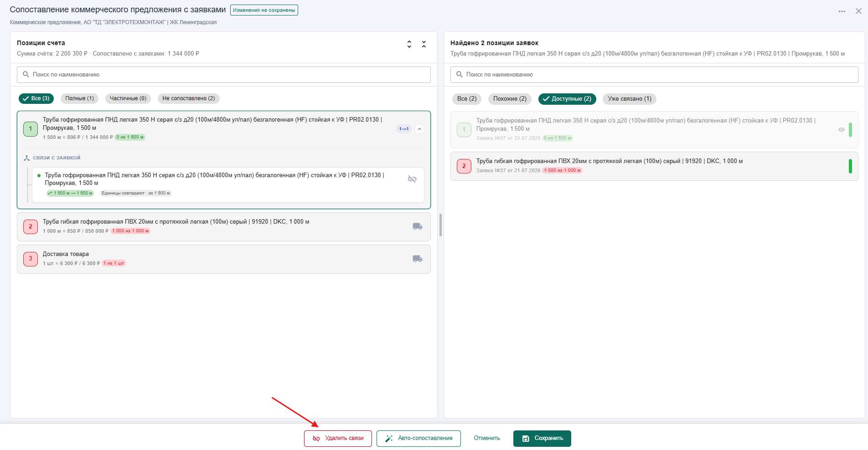868x450 pixels.
Task: Click Удалить связи button
Action: point(338,439)
